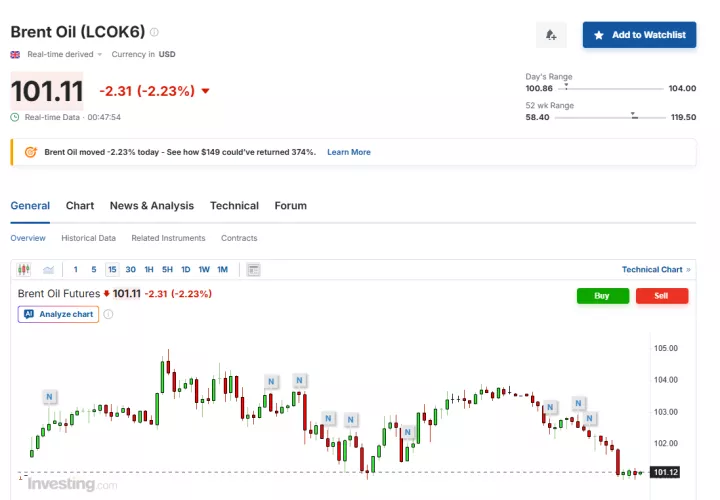This screenshot has width=720, height=500.
Task: Expand Technical Chart link arrow
Action: [690, 269]
